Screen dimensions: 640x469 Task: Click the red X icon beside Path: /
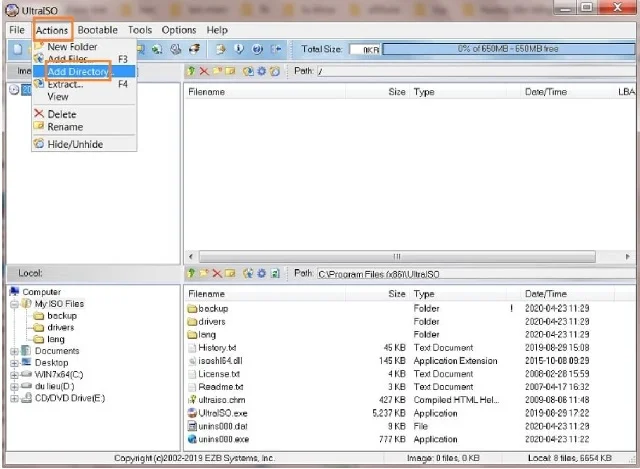click(x=204, y=71)
